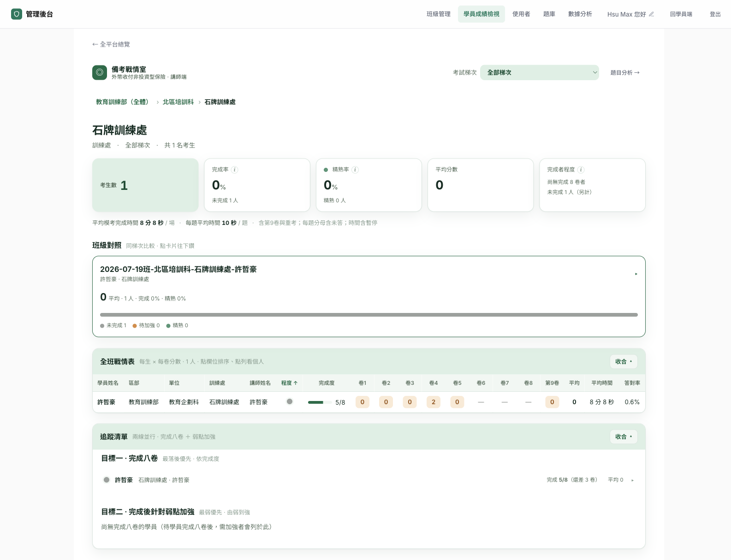Click the shield logo icon beside 管理後台
Viewport: 731px width, 560px height.
(17, 14)
